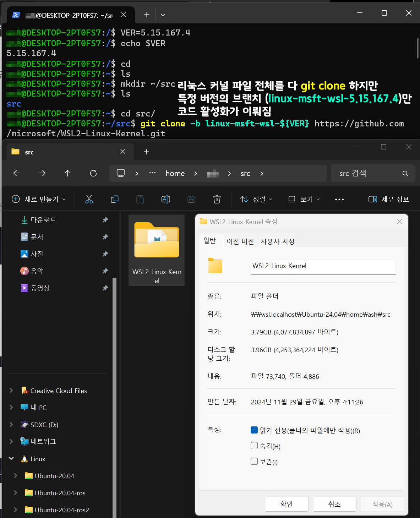
Task: Check the 숨김(H) hidden checkbox
Action: [x=254, y=446]
